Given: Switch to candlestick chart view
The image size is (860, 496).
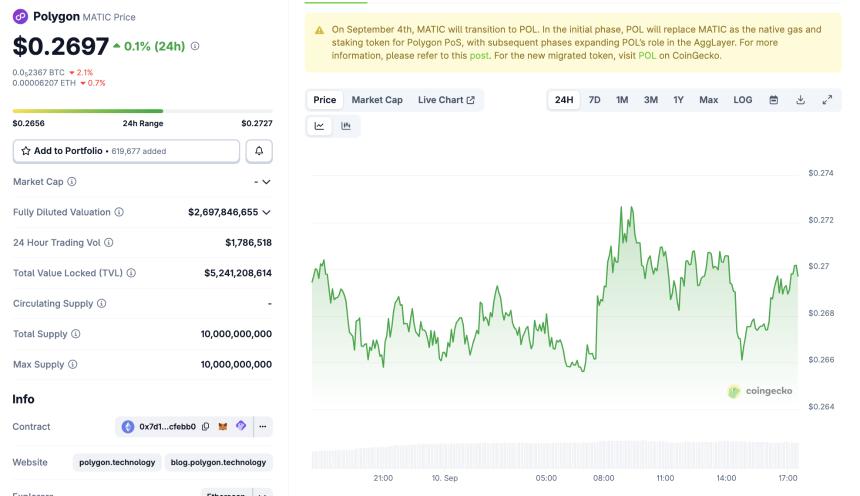Looking at the screenshot, I should coord(346,126).
